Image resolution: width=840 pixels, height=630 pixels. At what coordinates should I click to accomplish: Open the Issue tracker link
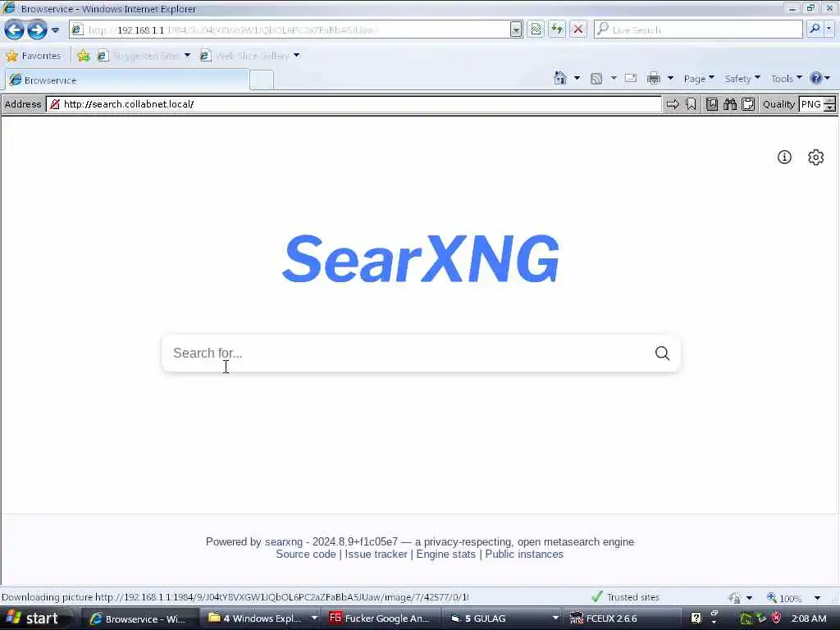click(x=376, y=555)
